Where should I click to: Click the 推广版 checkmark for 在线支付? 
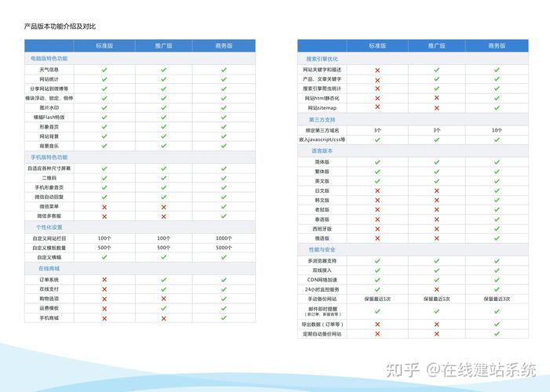click(x=163, y=289)
